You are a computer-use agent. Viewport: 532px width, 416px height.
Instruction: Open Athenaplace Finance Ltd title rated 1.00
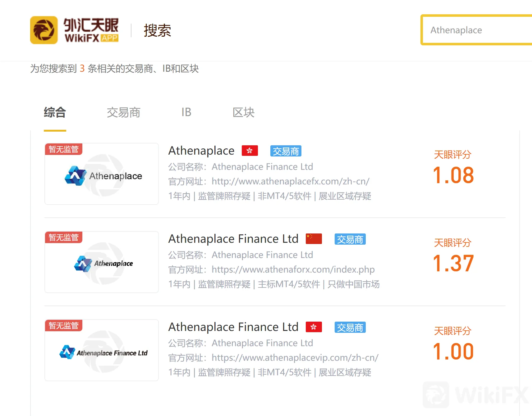coord(233,327)
